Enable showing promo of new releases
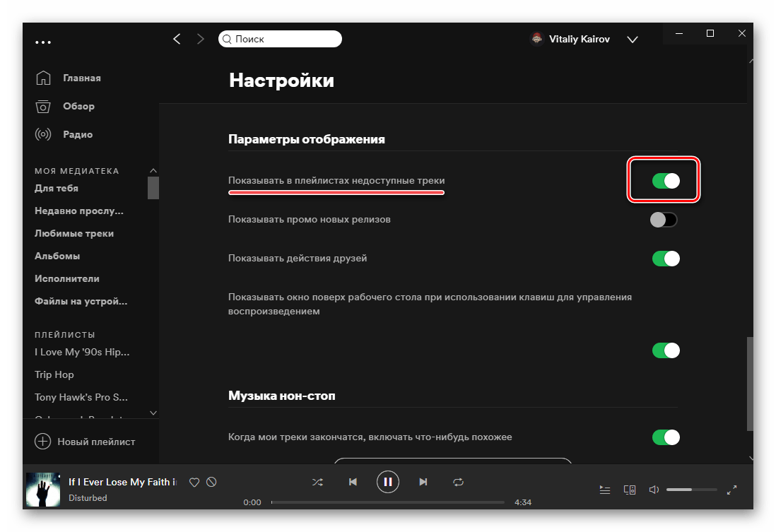The image size is (776, 532). click(664, 220)
